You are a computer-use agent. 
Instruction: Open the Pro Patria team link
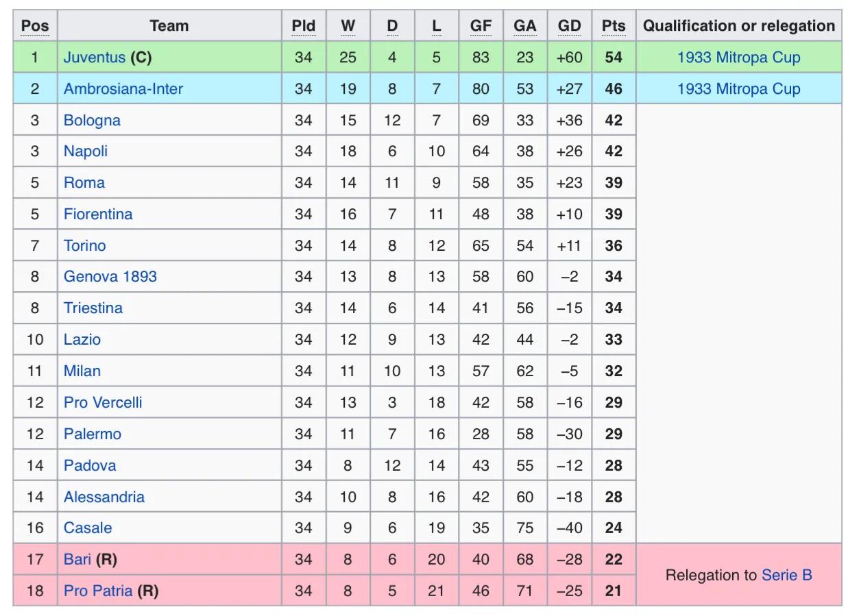98,591
